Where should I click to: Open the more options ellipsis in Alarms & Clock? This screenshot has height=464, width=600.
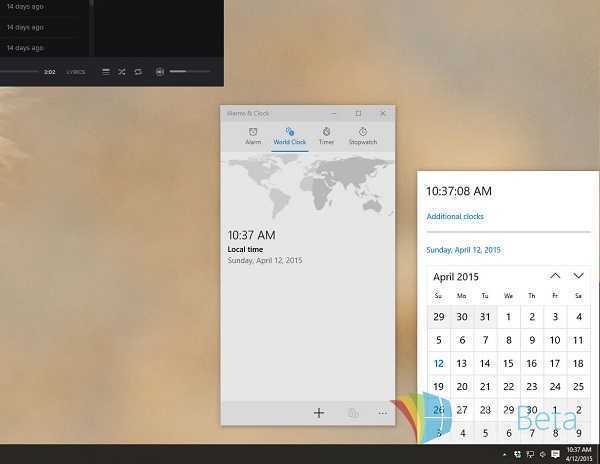383,413
